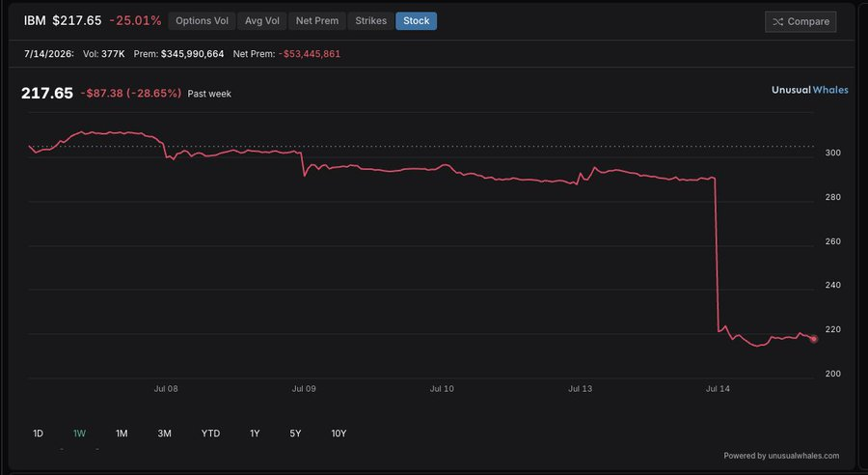Click the 300 price axis label
The height and width of the screenshot is (475, 868).
coord(833,153)
